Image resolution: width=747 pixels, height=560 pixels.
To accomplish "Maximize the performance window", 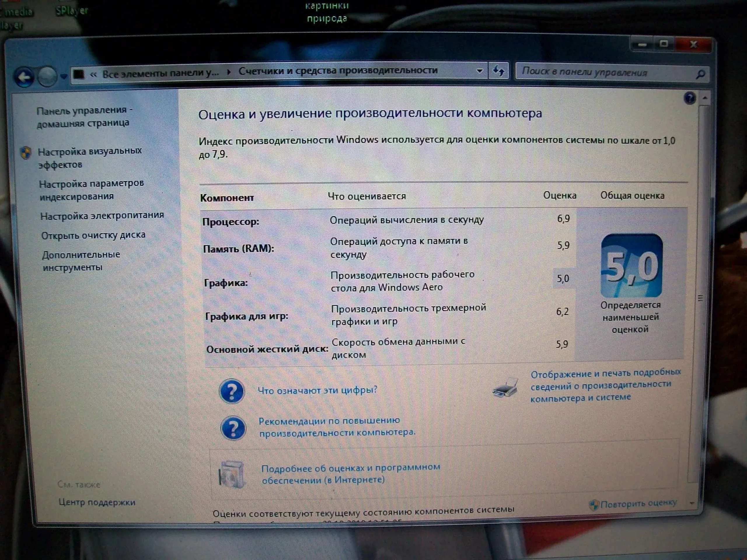I will 664,44.
